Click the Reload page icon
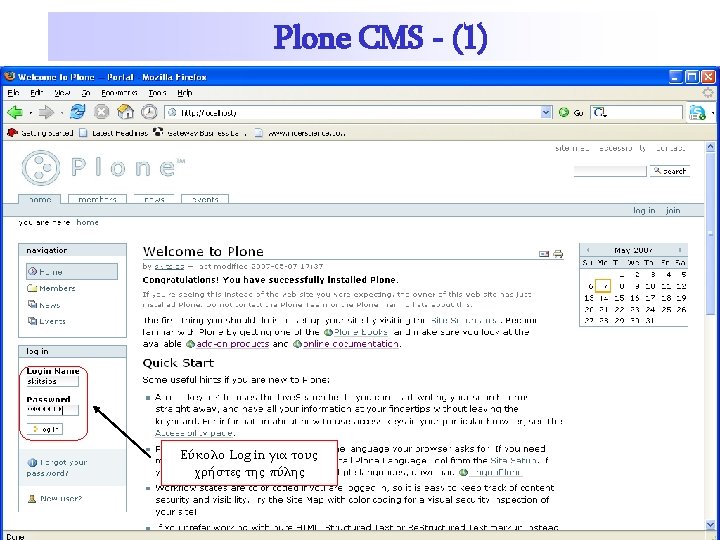Viewport: 720px width, 540px height. click(78, 112)
